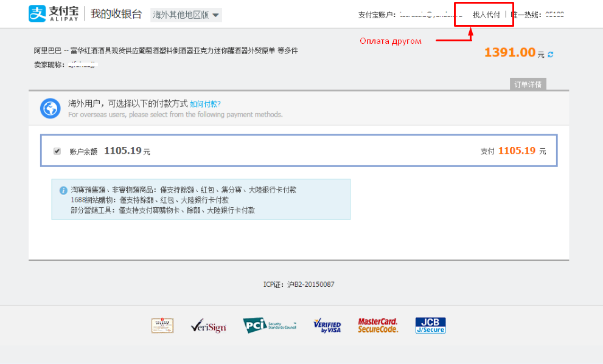
Task: Toggle the 账户余额 balance checkbox
Action: pyautogui.click(x=57, y=151)
